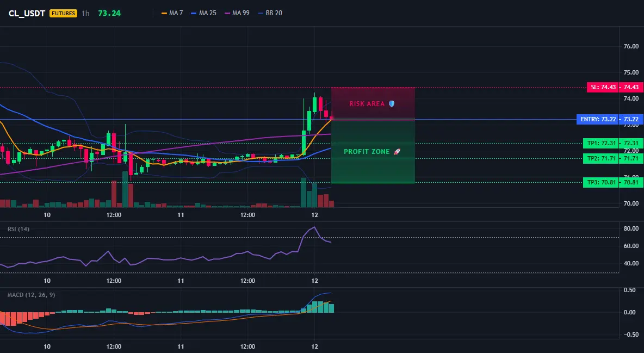Click the TP1: 72.31 target label
This screenshot has width=644, height=353.
[601, 144]
